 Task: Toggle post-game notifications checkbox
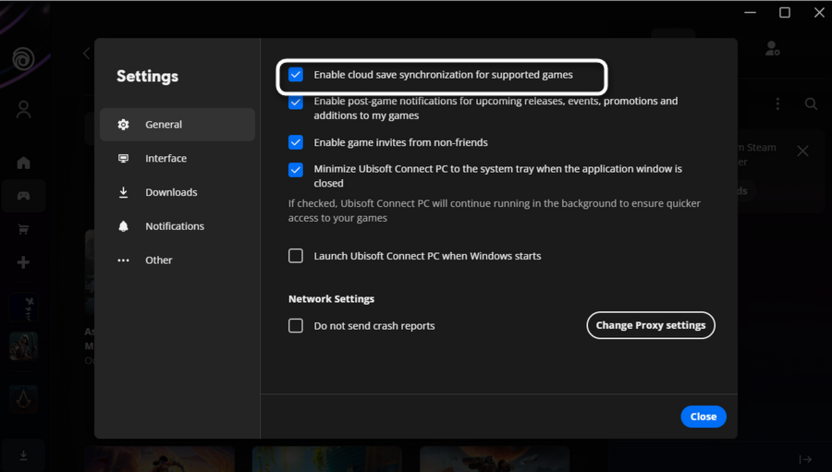click(296, 102)
